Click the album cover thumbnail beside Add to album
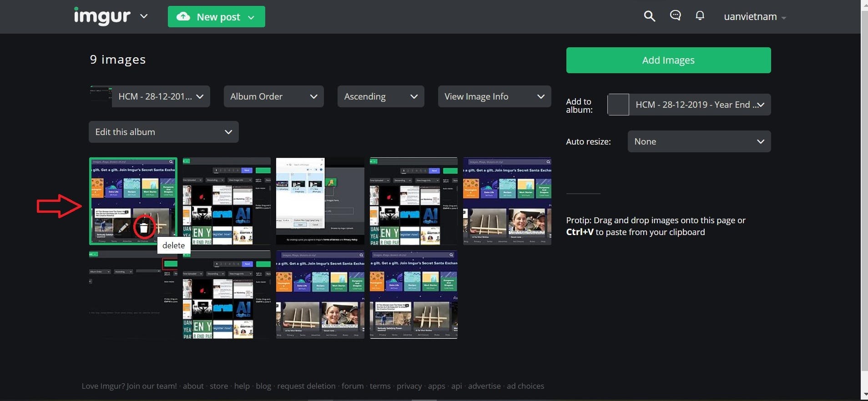 [x=618, y=105]
